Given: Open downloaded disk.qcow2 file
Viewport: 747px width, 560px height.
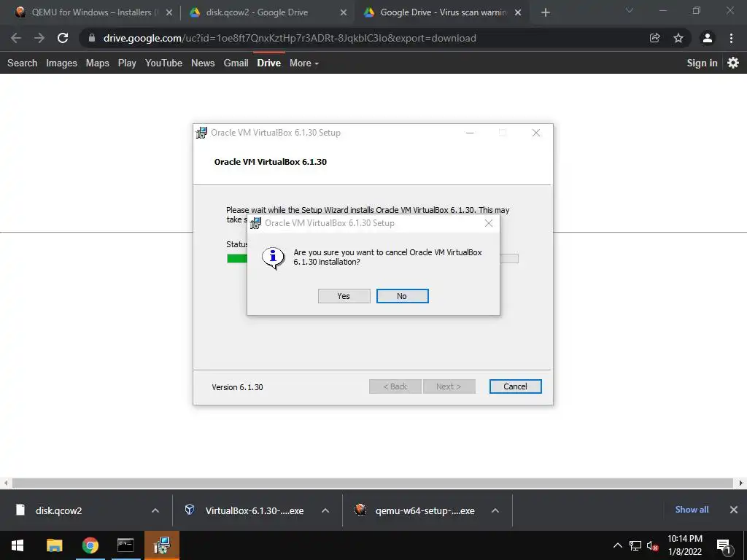Looking at the screenshot, I should coord(58,510).
